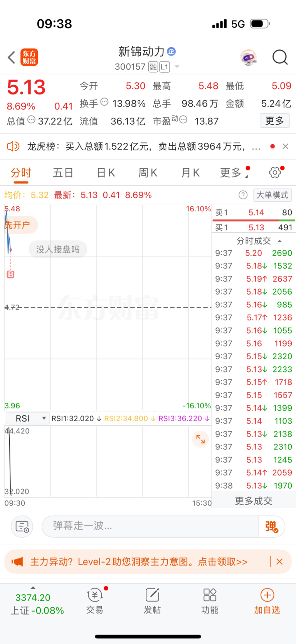This screenshot has width=296, height=644.
Task: Tap the 均价: 5.32 label
Action: 27,195
